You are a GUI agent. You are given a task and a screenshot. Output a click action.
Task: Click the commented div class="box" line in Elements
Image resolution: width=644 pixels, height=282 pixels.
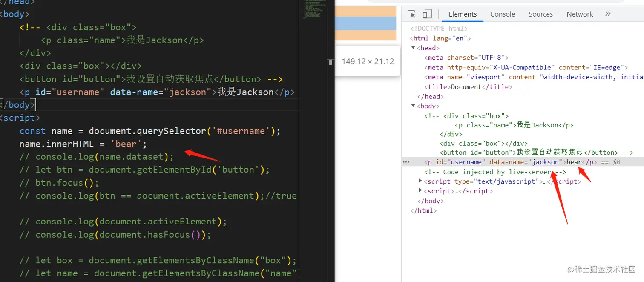[466, 115]
